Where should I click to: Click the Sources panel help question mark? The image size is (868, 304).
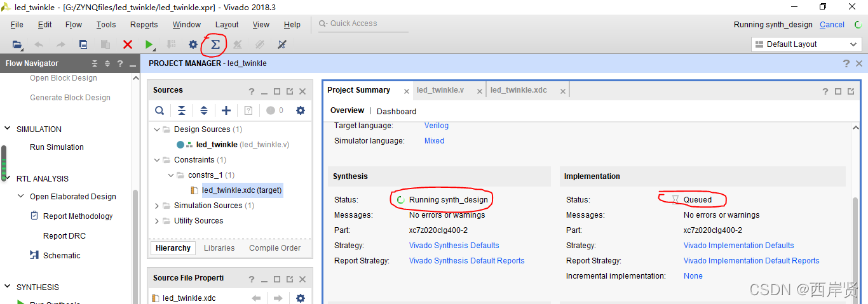pyautogui.click(x=252, y=91)
